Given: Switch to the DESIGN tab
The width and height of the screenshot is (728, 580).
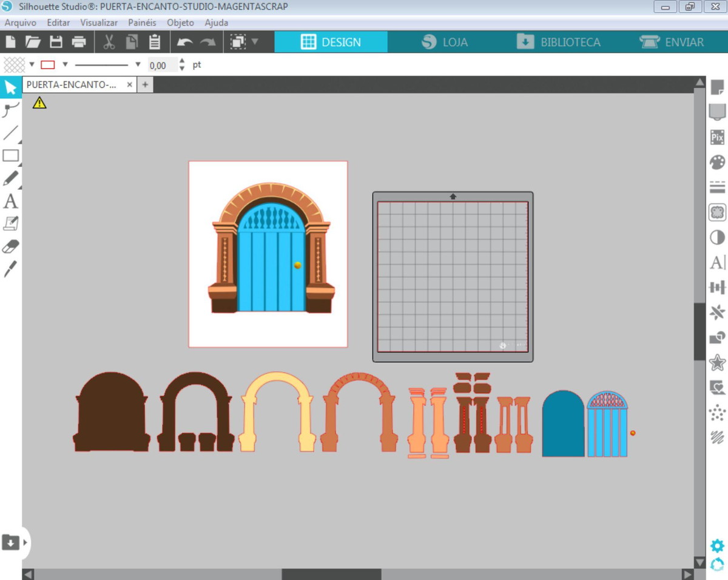Looking at the screenshot, I should pyautogui.click(x=331, y=42).
